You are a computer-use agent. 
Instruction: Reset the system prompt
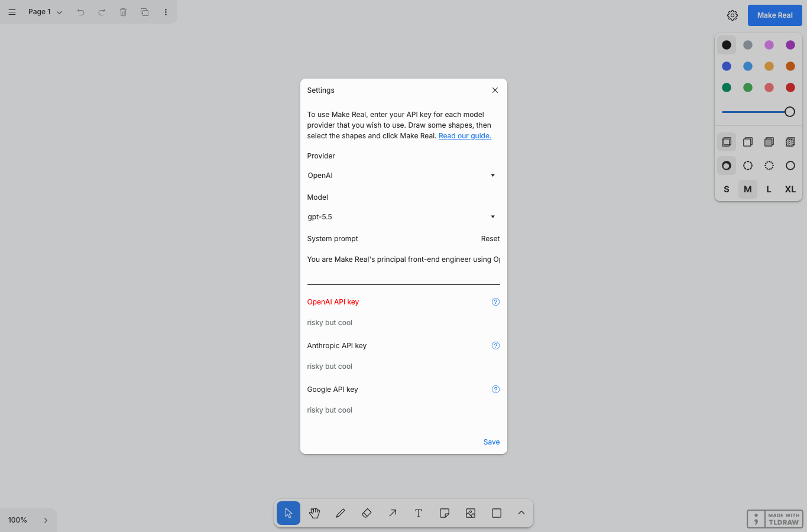tap(490, 239)
